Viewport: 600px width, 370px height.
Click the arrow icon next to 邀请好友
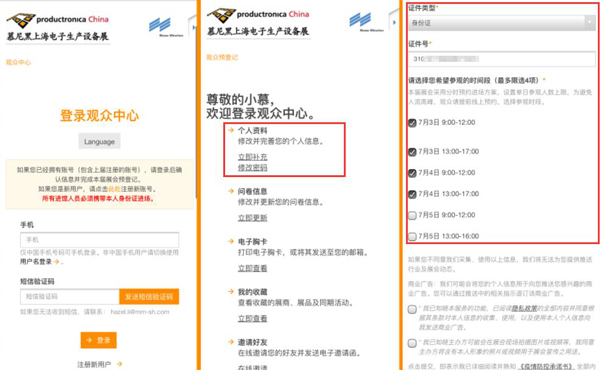click(x=231, y=342)
